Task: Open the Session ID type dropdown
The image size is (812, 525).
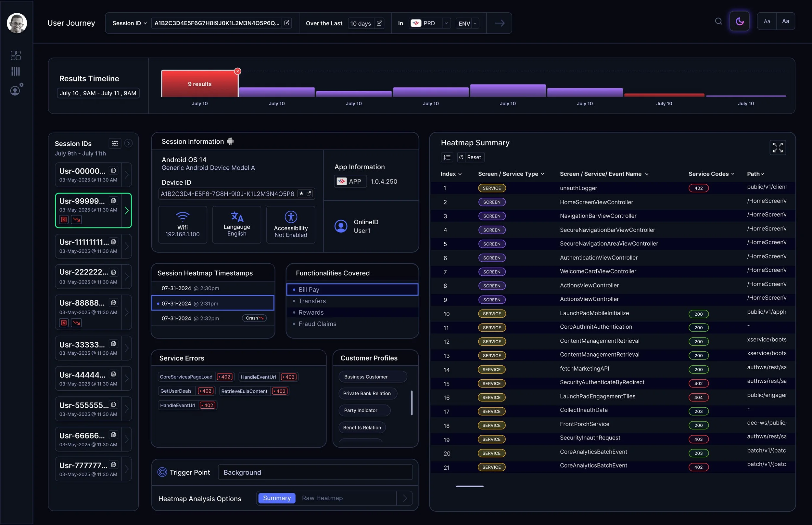Action: 129,23
